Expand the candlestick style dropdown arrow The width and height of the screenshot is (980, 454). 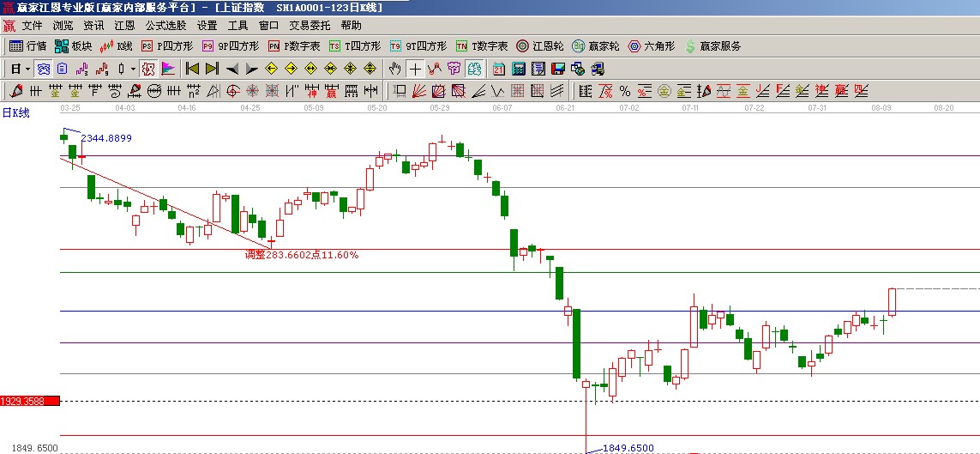tap(132, 69)
